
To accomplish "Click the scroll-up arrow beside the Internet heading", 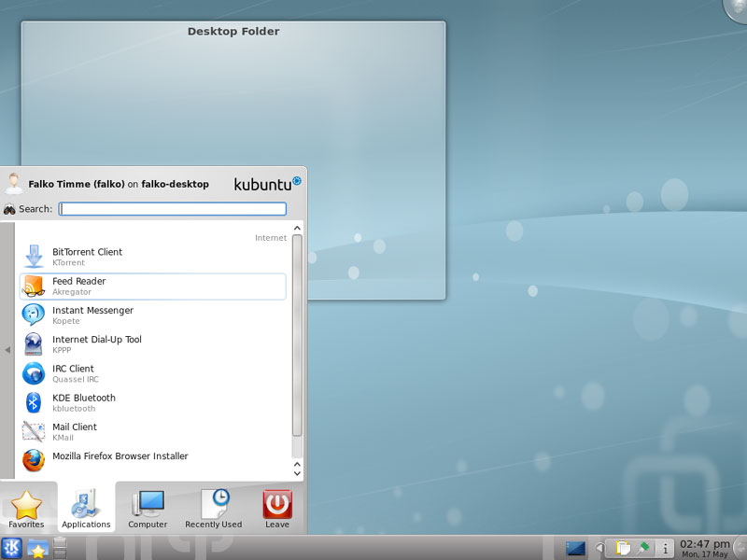I will (297, 228).
